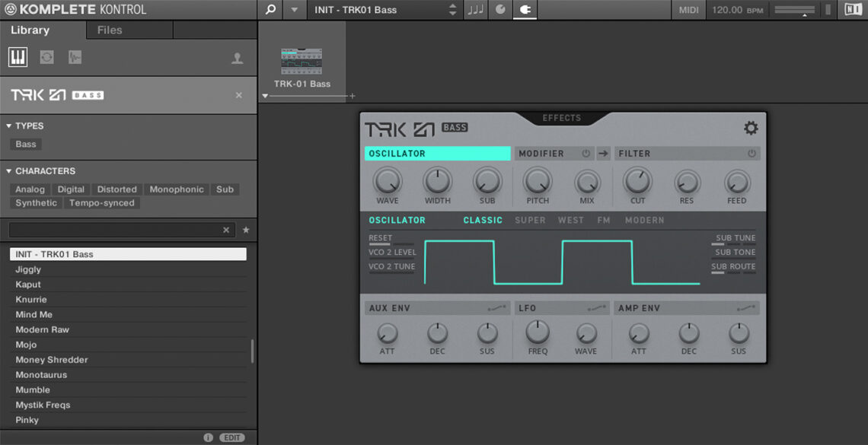This screenshot has height=445, width=868.
Task: Open the TRK-01 plug-in settings gear
Action: tap(752, 128)
